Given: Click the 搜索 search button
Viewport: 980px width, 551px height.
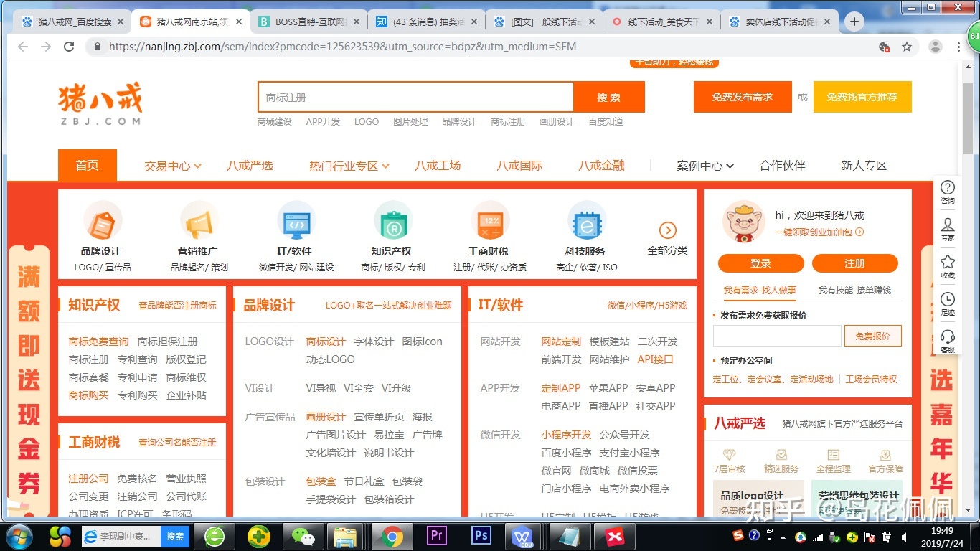Looking at the screenshot, I should 609,97.
